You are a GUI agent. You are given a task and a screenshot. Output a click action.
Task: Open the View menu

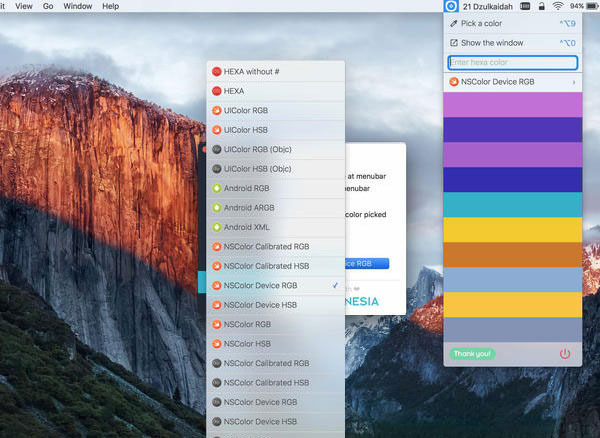pyautogui.click(x=24, y=6)
